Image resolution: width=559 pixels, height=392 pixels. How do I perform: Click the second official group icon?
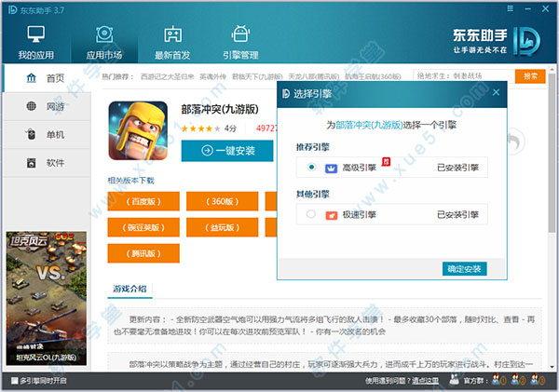pos(518,379)
